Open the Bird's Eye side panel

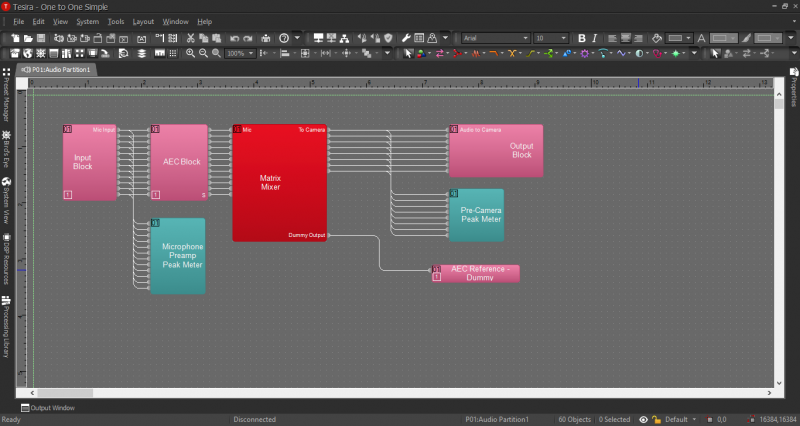(x=6, y=148)
